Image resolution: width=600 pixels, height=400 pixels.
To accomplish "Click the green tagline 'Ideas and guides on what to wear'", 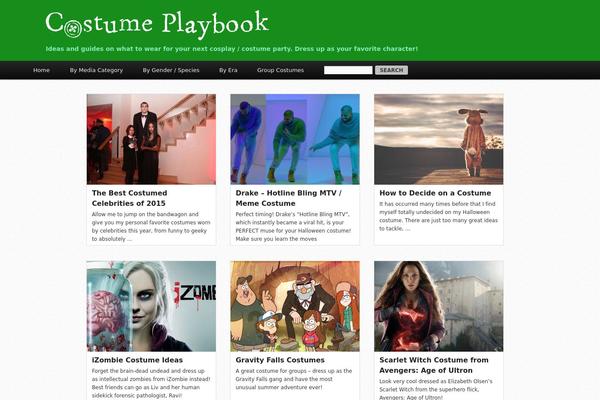I will (232, 49).
